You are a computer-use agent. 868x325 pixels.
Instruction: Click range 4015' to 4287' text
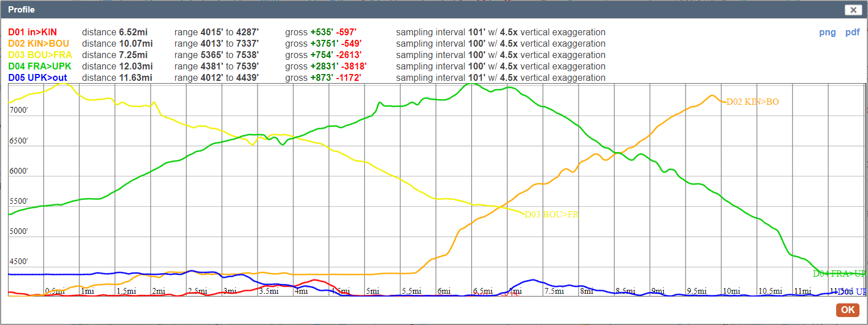click(x=217, y=32)
